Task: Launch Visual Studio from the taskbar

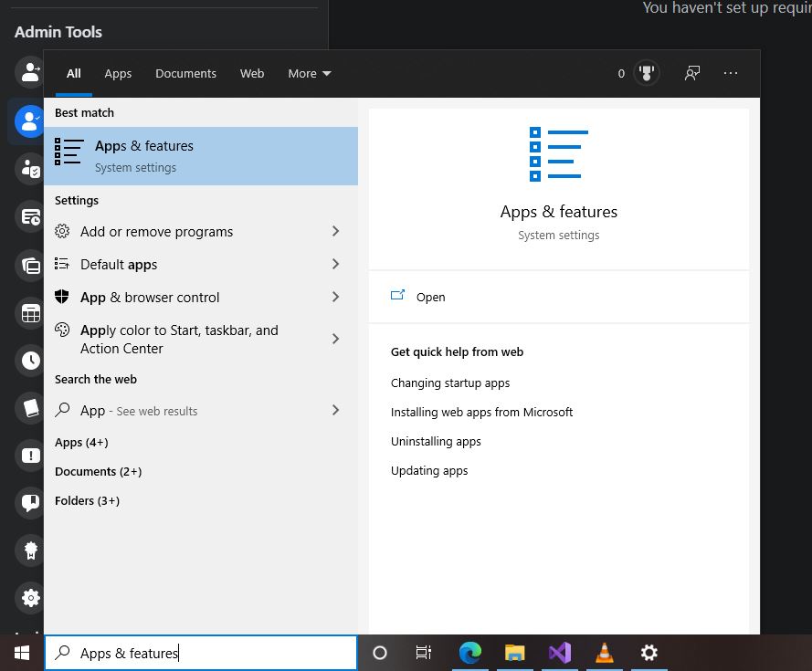Action: (x=560, y=653)
